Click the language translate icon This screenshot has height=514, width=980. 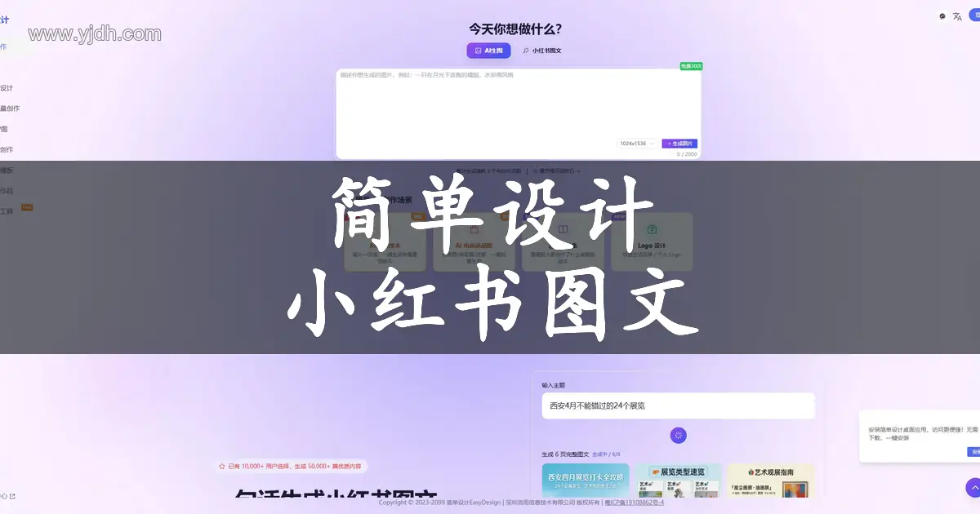pyautogui.click(x=957, y=16)
